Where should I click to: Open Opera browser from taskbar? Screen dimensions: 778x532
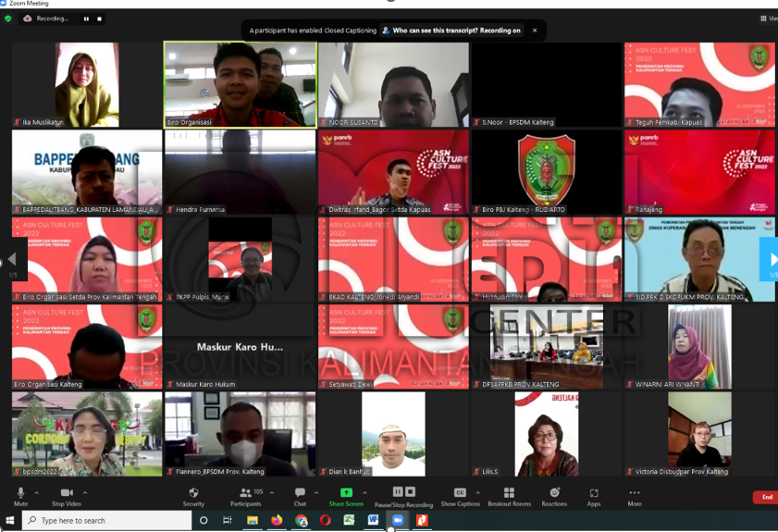pos(325,520)
